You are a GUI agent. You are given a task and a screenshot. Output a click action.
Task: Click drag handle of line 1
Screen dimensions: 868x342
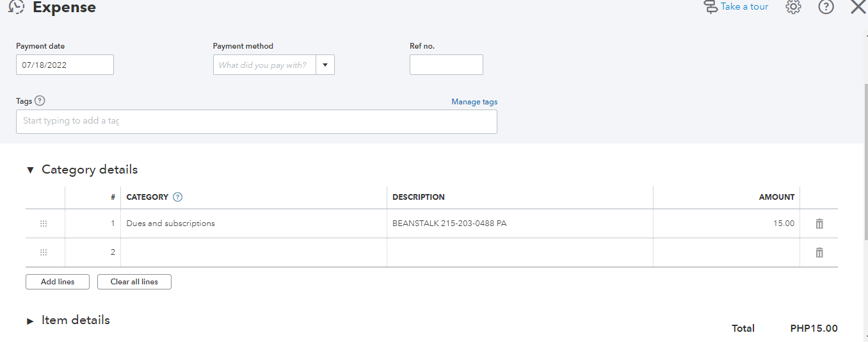pyautogui.click(x=44, y=224)
